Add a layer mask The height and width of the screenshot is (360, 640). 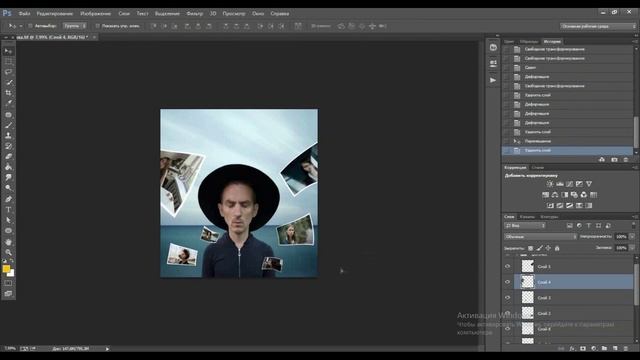(x=583, y=349)
